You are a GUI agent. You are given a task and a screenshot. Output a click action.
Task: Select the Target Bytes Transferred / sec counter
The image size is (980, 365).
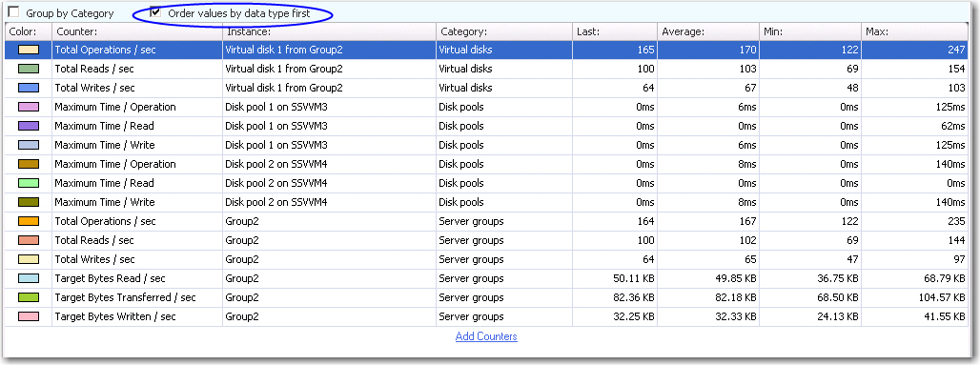pos(125,297)
